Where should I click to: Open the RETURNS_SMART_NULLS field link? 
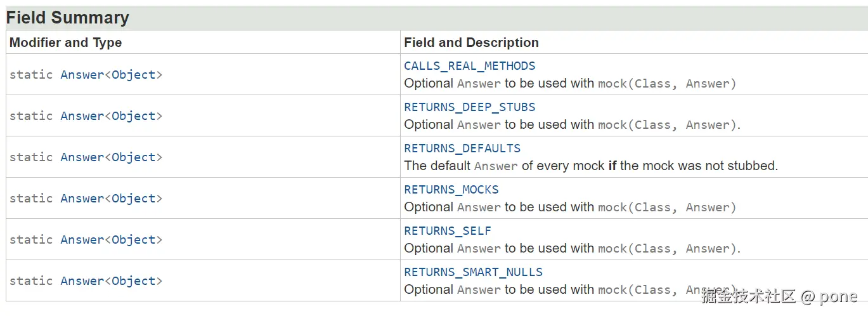[x=473, y=272]
